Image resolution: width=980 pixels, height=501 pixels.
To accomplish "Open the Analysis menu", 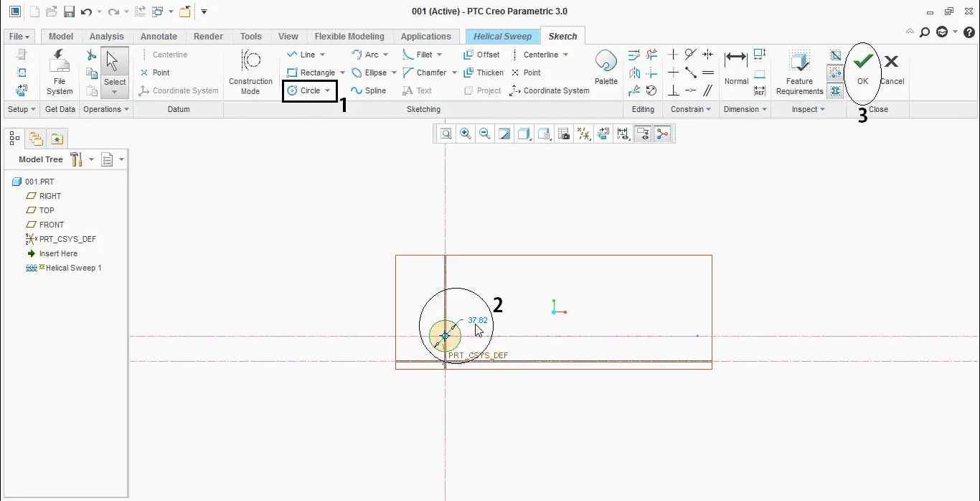I will (106, 35).
